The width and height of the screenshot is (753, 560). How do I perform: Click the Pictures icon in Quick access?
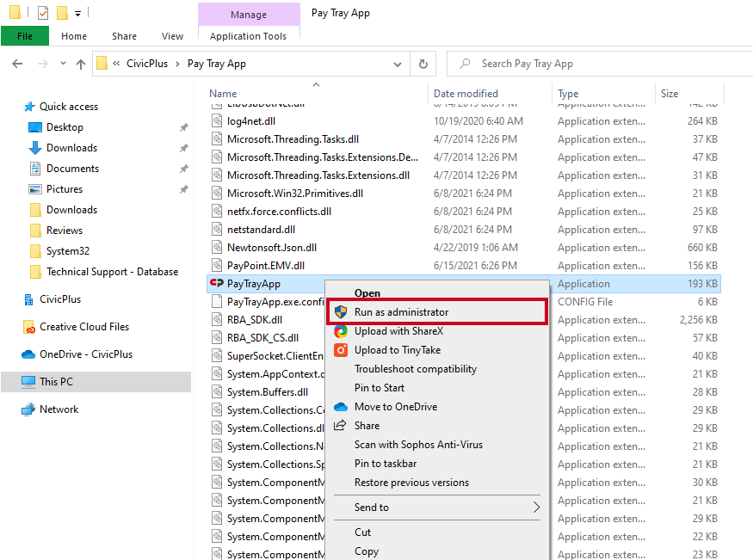[x=35, y=189]
